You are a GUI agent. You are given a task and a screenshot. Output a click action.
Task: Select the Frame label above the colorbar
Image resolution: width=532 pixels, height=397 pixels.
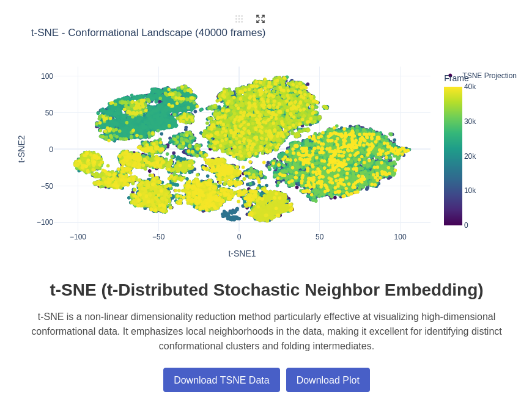click(x=456, y=78)
